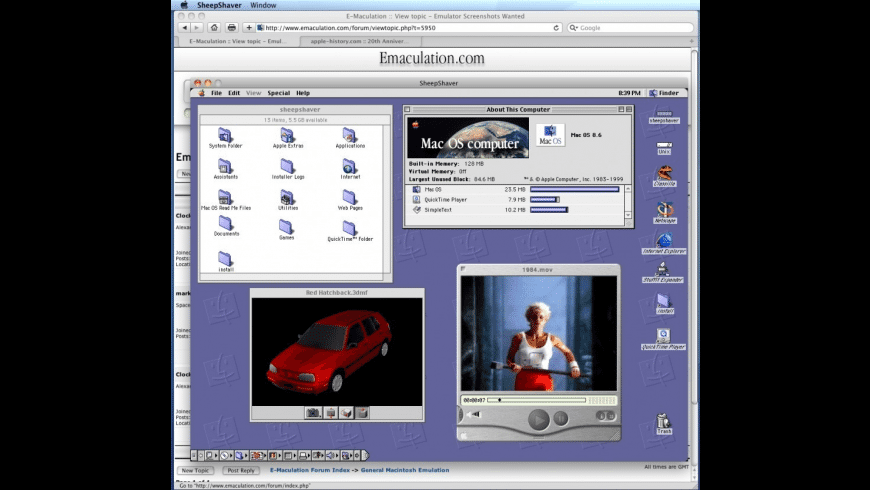The width and height of the screenshot is (870, 490).
Task: Click the New Topic button
Action: (195, 470)
